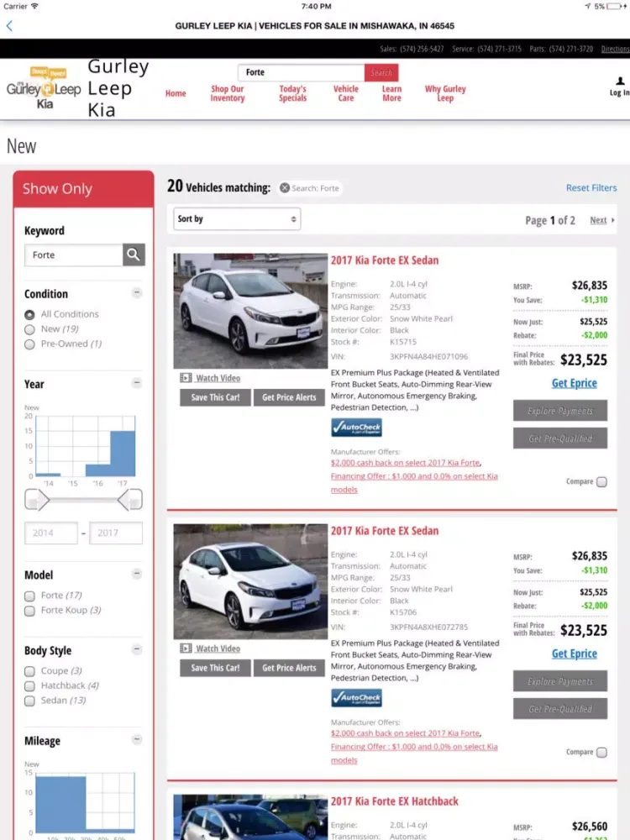Click Explore Payments for stock K15715
The height and width of the screenshot is (840, 630).
[560, 411]
